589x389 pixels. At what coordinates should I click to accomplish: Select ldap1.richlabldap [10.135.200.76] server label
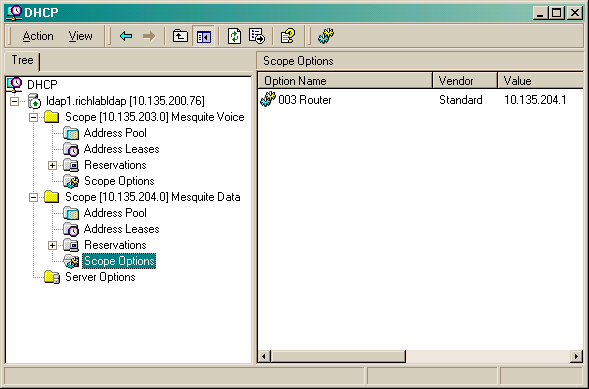pyautogui.click(x=125, y=101)
